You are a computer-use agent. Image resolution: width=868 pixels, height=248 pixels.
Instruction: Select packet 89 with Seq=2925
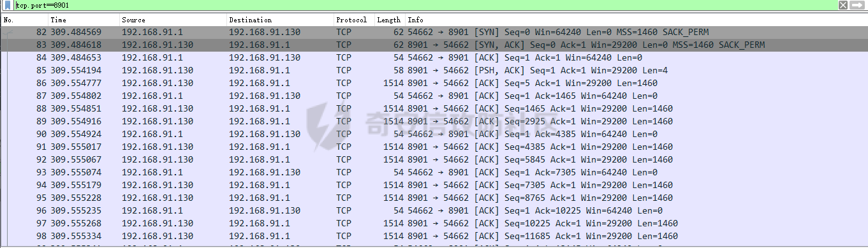tap(434, 121)
